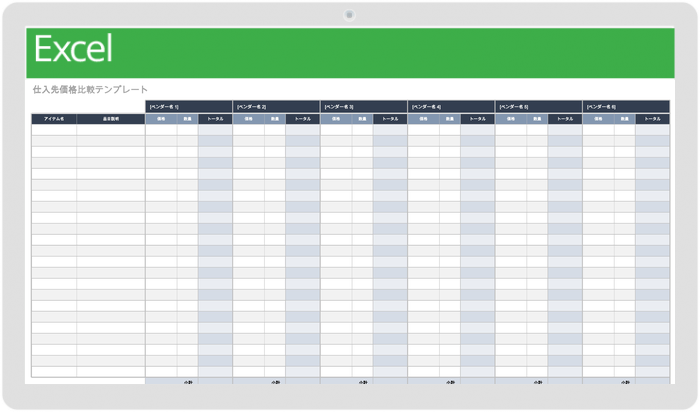700x412 pixels.
Task: Click the 価格 header under vendor 5
Action: pyautogui.click(x=511, y=119)
